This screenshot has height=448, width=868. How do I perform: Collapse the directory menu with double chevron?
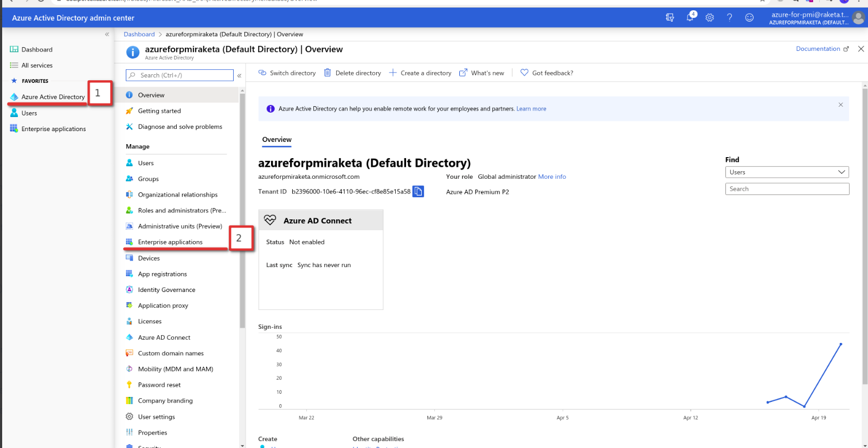pyautogui.click(x=239, y=75)
